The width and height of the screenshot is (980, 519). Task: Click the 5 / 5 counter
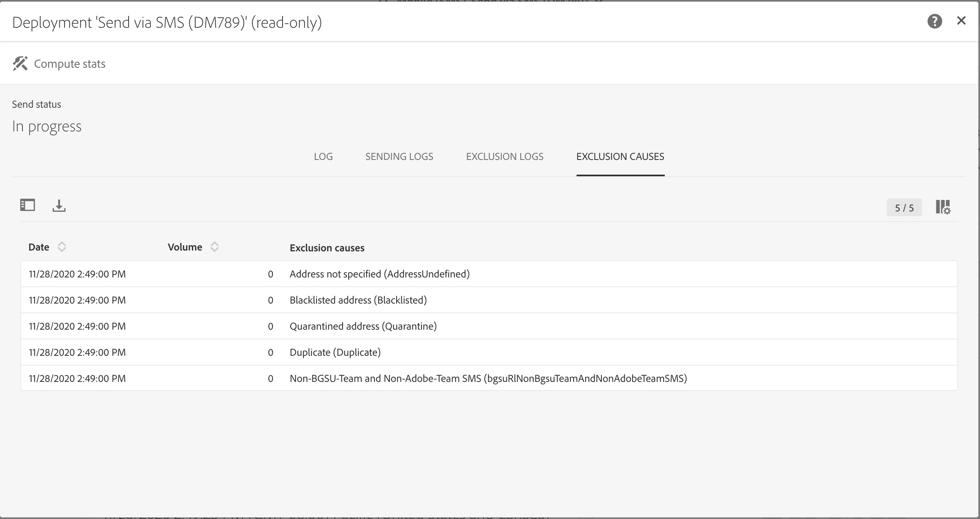pos(904,208)
